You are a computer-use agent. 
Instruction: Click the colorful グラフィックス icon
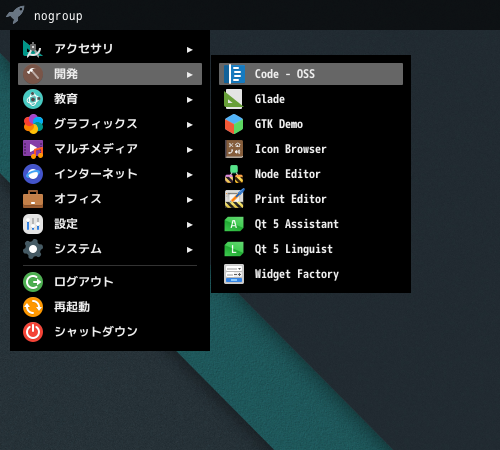[33, 124]
